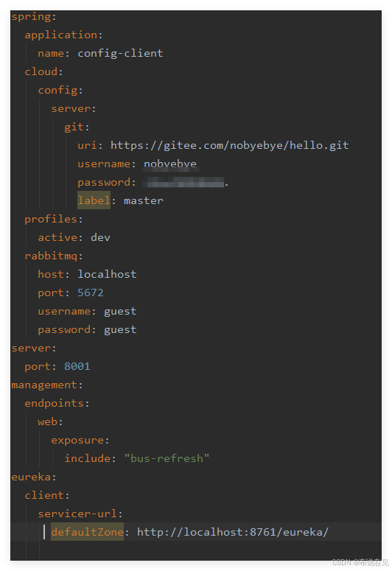This screenshot has width=392, height=571.
Task: Click the server port 8001 value
Action: pos(77,366)
